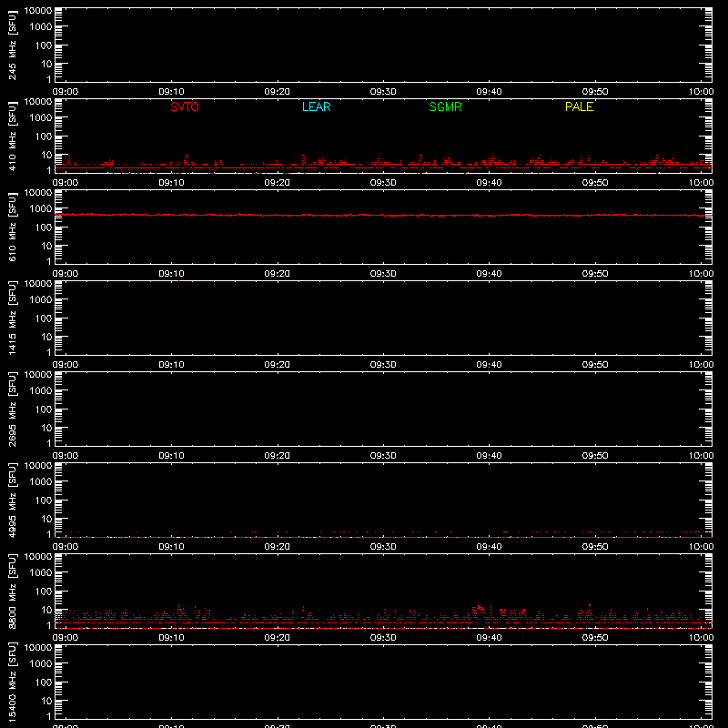Screen dimensions: 728x728
Task: Click 09:10 tick under the 8800 MHz panel
Action: [171, 638]
